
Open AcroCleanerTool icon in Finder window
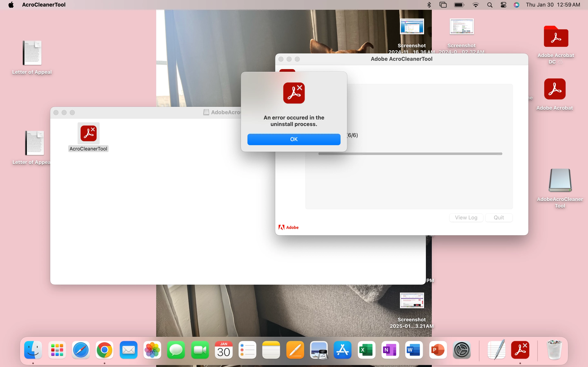[88, 134]
